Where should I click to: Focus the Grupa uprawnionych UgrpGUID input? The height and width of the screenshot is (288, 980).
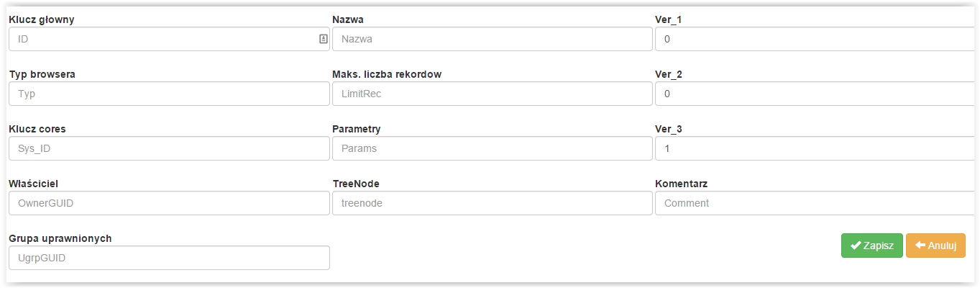point(169,258)
